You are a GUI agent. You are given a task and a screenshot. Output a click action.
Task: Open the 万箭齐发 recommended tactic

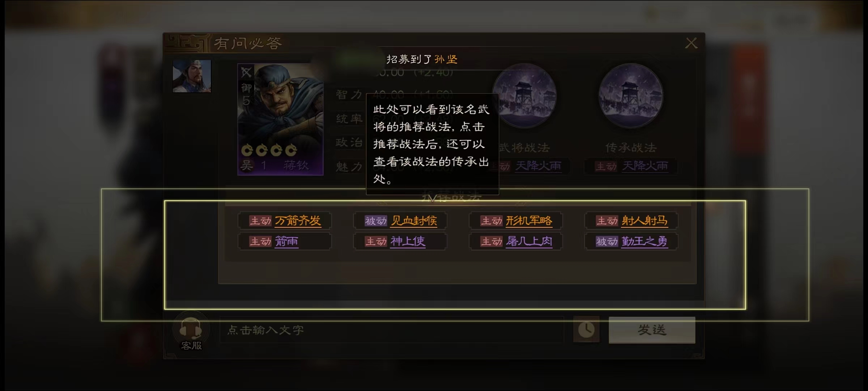(x=298, y=220)
